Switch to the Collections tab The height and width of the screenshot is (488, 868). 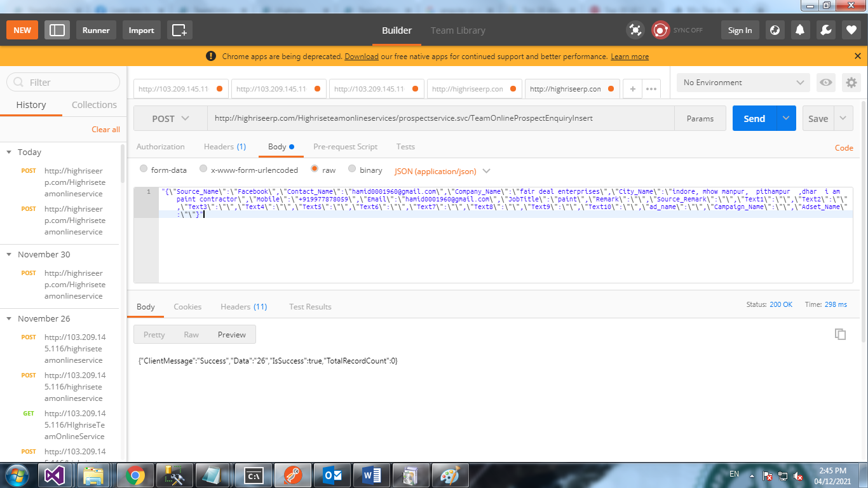94,105
